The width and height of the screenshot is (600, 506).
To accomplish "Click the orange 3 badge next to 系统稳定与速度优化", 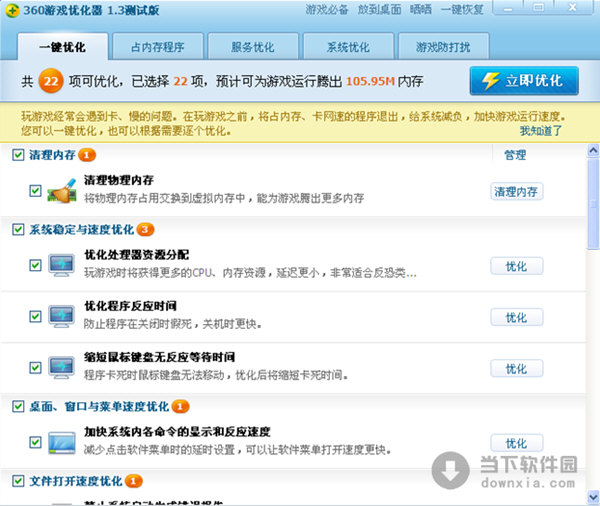I will tap(145, 230).
